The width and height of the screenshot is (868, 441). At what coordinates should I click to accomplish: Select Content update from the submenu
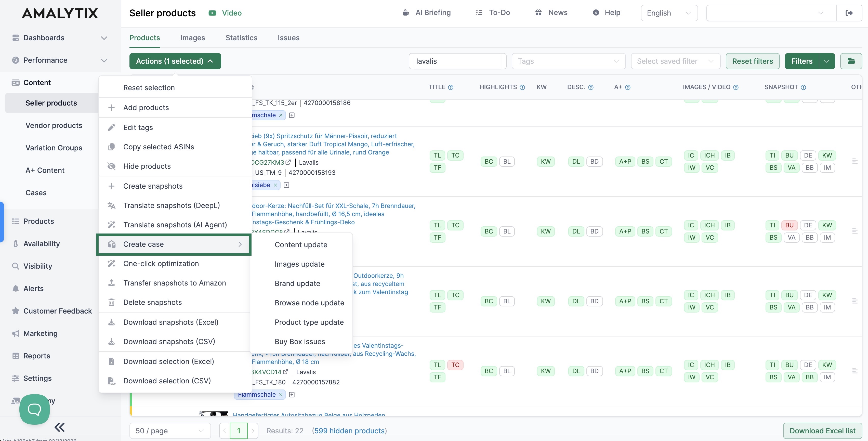(x=301, y=244)
